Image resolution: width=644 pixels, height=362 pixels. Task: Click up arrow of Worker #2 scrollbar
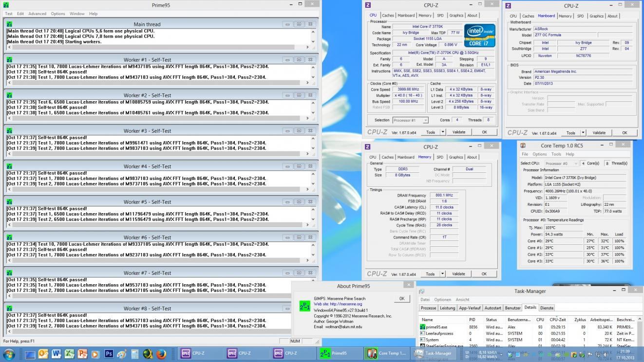(x=313, y=103)
